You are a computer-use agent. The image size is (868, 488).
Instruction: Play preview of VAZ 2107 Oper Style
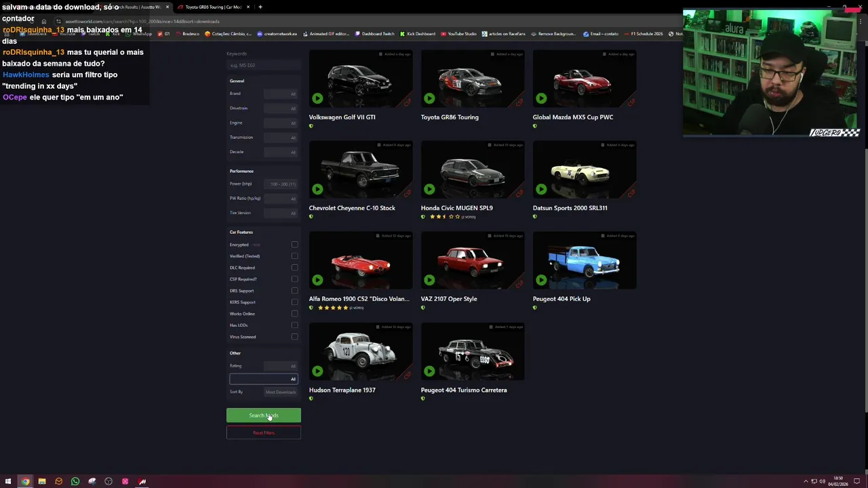point(429,280)
